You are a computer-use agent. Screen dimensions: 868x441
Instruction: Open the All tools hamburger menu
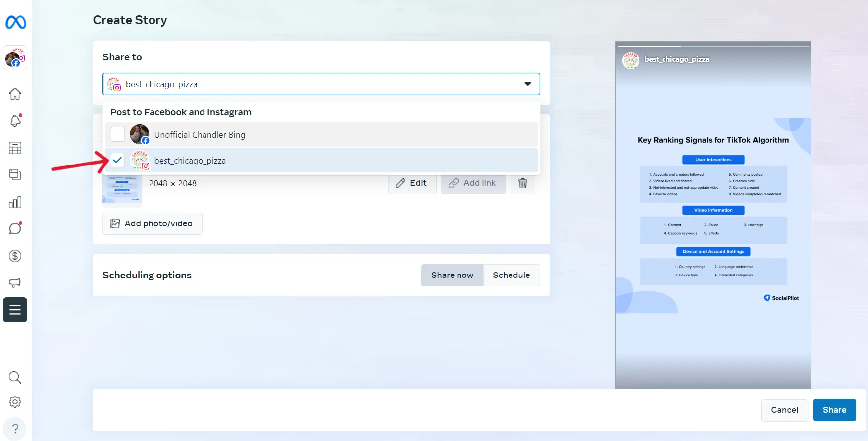point(15,310)
